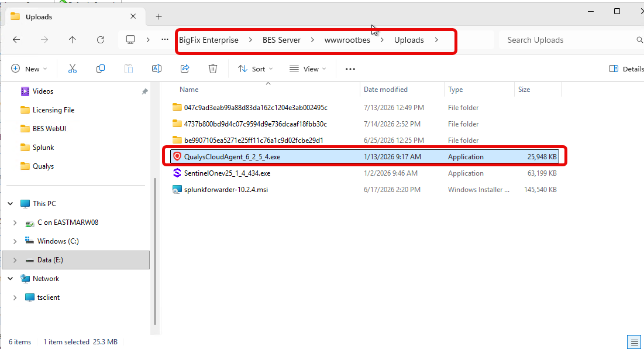Navigate to BigFix Enterprise breadcrumb

click(209, 40)
